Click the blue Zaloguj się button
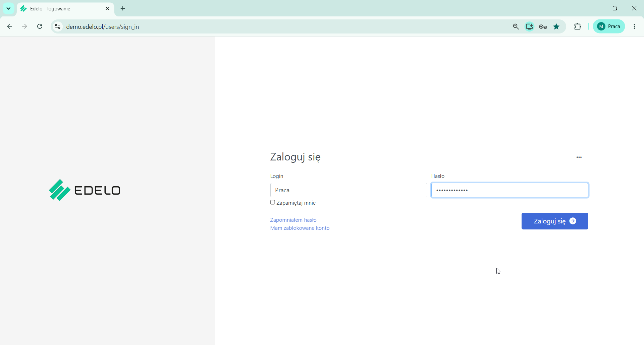The width and height of the screenshot is (644, 345). click(x=555, y=221)
